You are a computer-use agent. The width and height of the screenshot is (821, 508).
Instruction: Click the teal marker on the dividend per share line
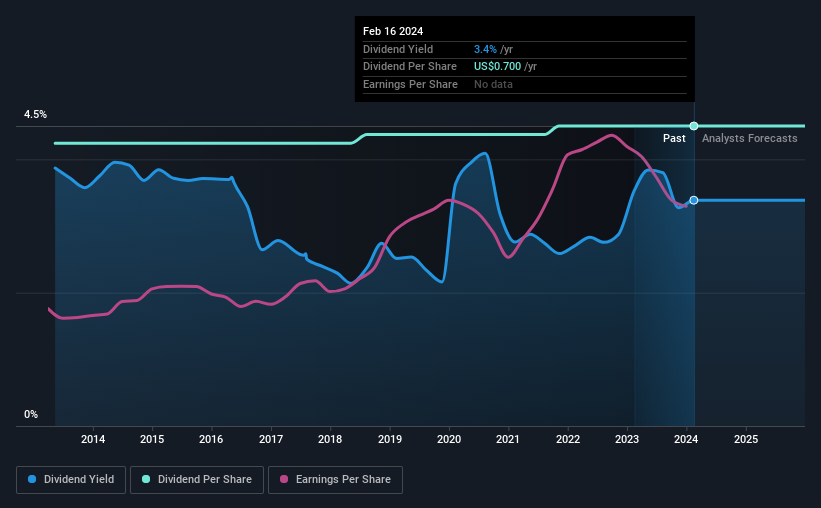694,126
